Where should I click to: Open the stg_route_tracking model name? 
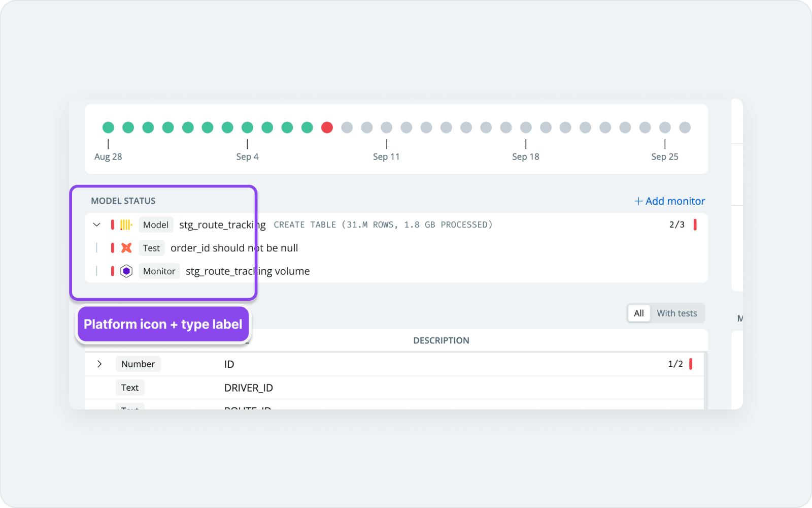(x=222, y=225)
